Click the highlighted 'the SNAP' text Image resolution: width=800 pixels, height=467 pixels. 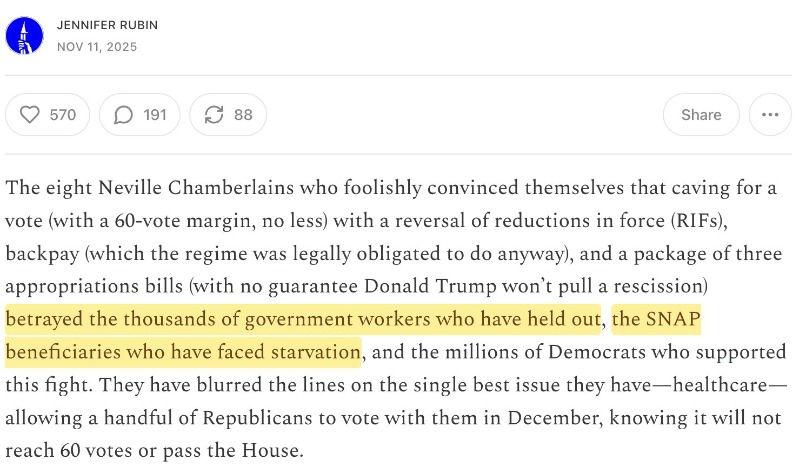(656, 319)
